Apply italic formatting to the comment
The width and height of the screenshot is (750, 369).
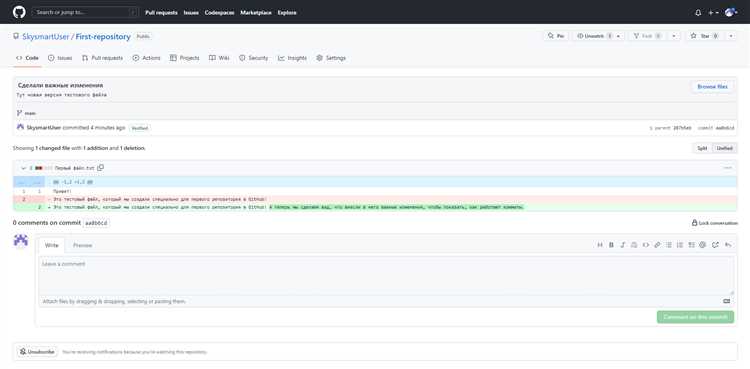pyautogui.click(x=623, y=245)
